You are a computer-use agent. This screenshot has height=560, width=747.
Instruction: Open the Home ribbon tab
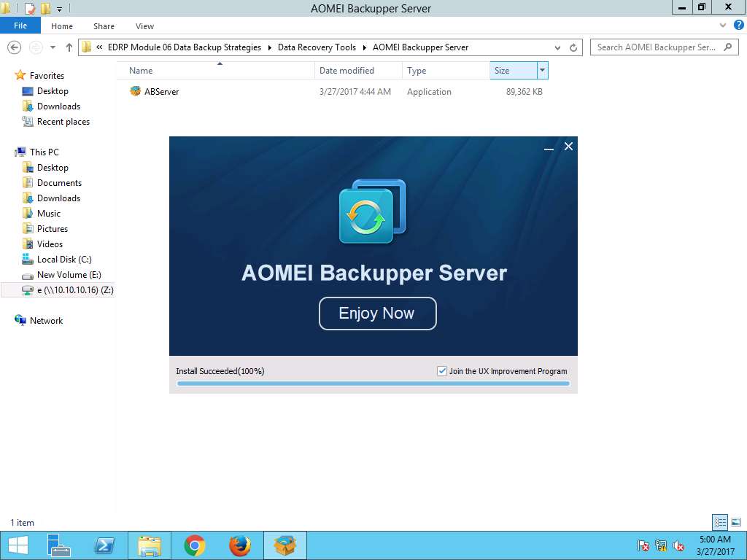62,26
